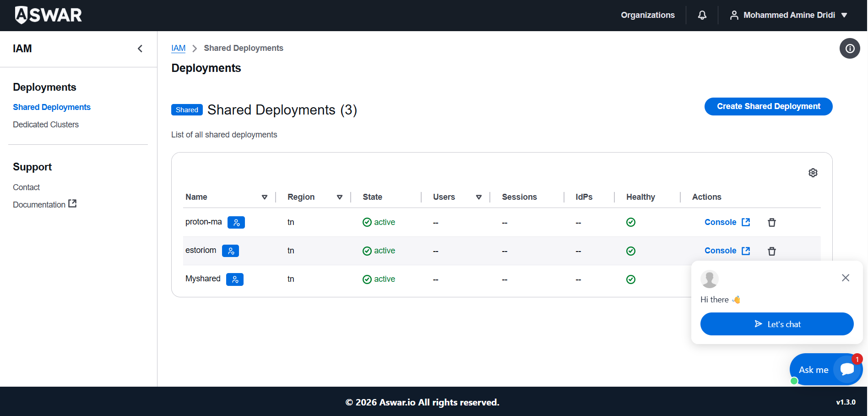Click the IdPs column header
Screen dimensions: 868x416
coord(584,197)
